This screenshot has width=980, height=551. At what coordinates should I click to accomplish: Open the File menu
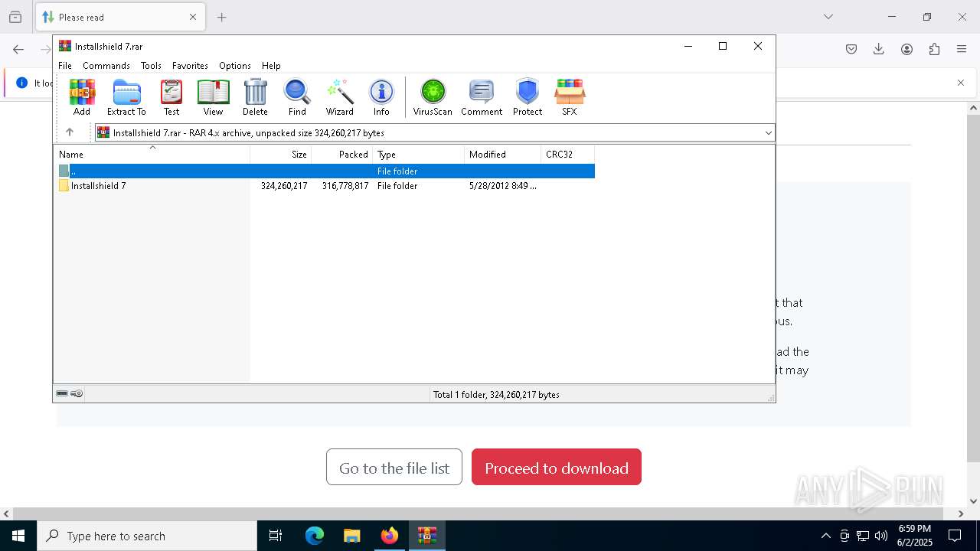[65, 66]
